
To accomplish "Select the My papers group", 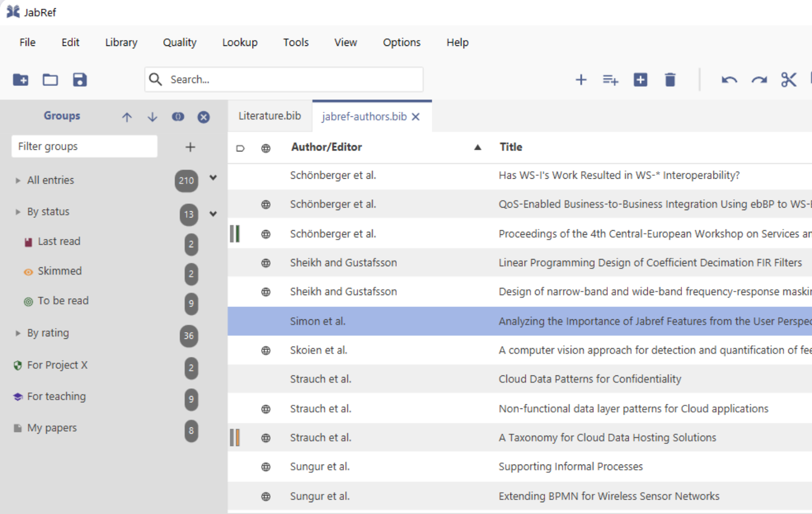I will [52, 428].
